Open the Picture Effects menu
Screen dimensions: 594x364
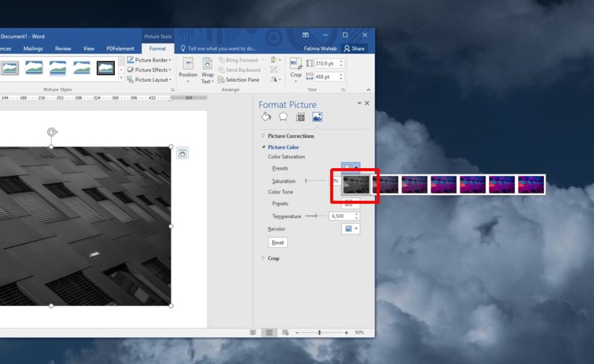pos(149,70)
